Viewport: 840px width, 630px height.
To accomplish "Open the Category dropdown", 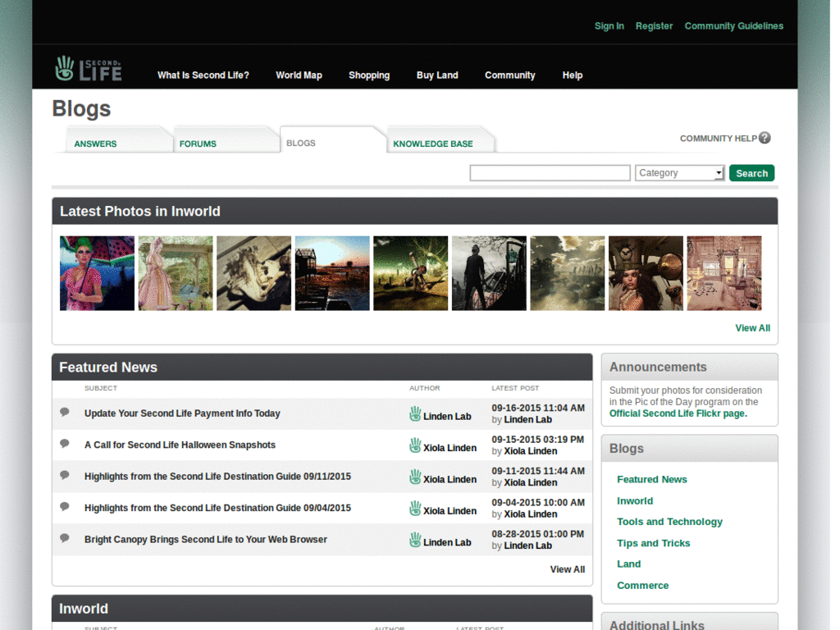I will [679, 172].
